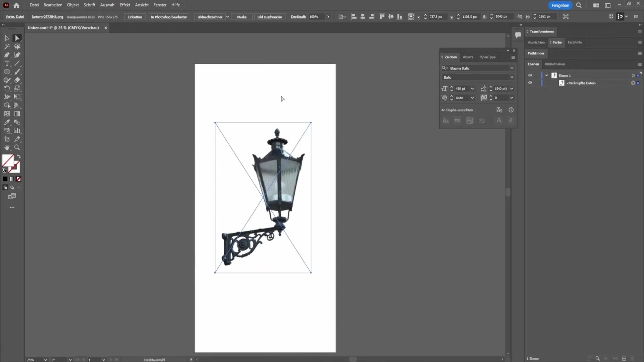
Task: Click the Einbetten button
Action: 135,17
